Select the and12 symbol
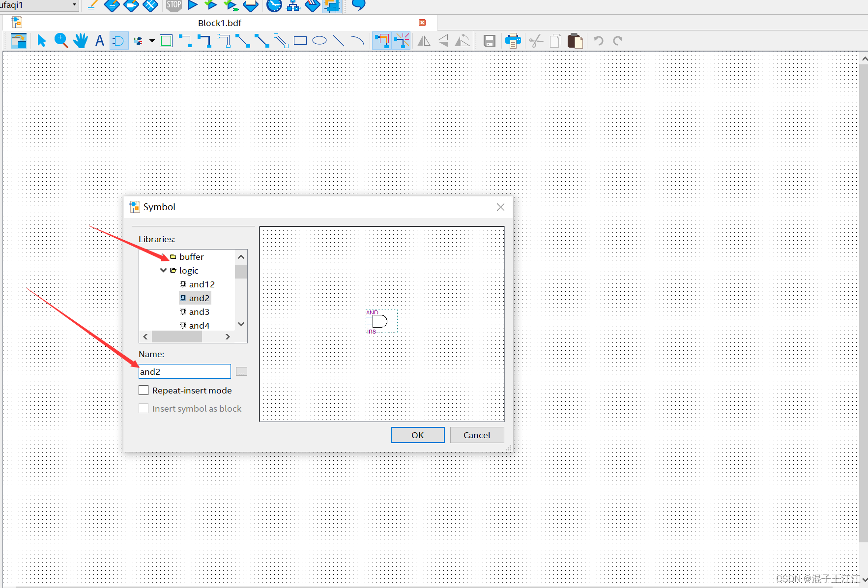 tap(197, 284)
